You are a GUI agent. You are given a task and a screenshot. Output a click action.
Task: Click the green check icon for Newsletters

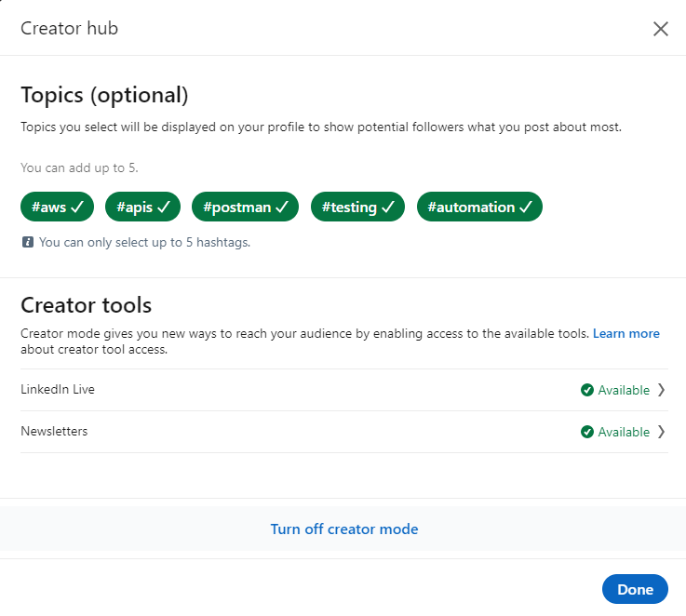click(x=586, y=432)
